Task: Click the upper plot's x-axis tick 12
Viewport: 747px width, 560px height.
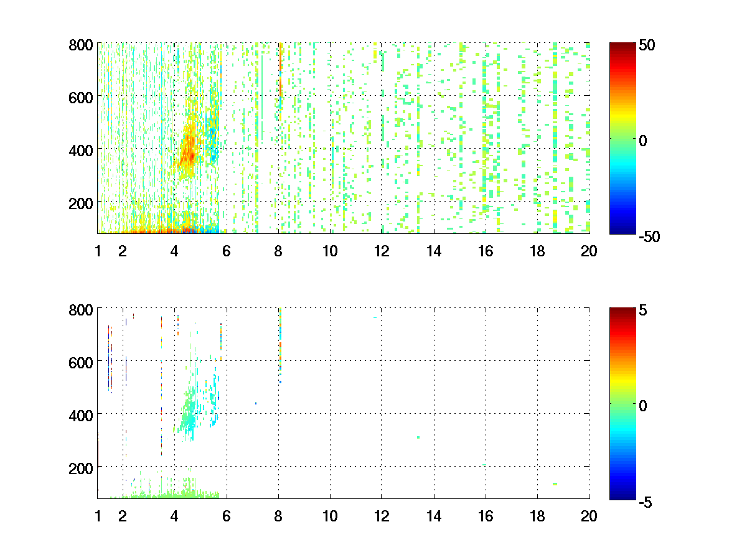Action: coord(382,251)
